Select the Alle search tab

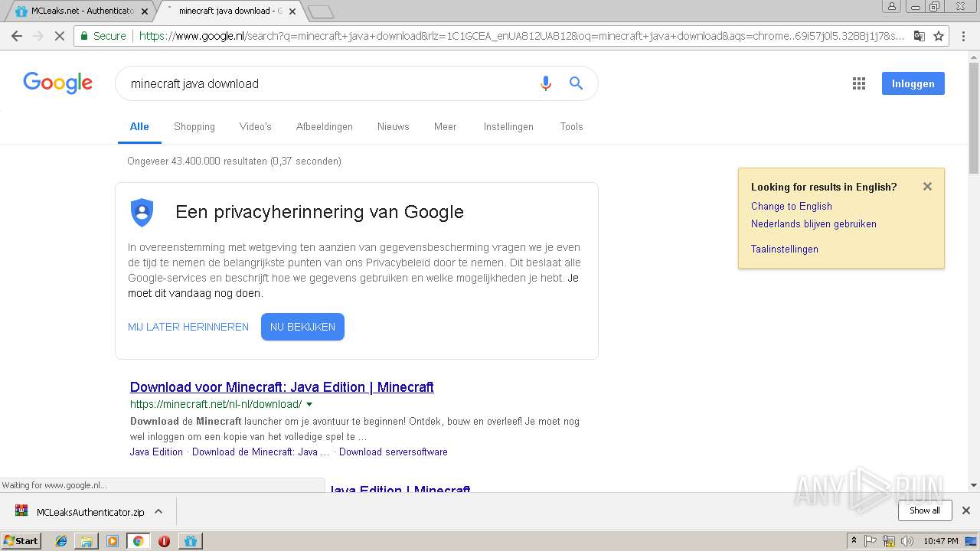click(139, 126)
